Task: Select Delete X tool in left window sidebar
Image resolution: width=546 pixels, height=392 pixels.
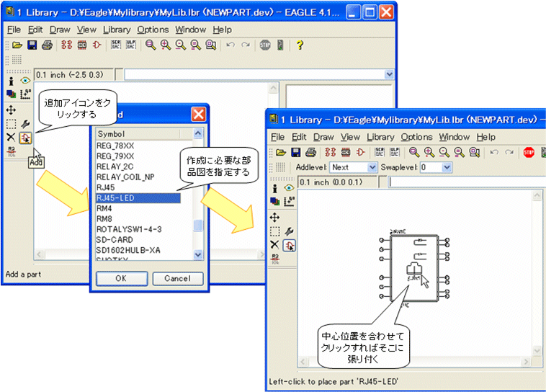Action: click(x=11, y=138)
